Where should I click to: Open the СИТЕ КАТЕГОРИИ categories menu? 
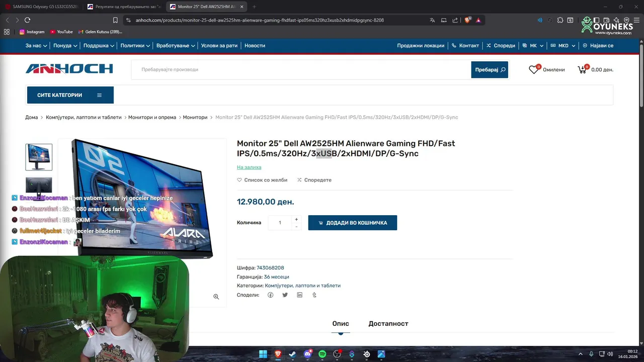[x=70, y=95]
